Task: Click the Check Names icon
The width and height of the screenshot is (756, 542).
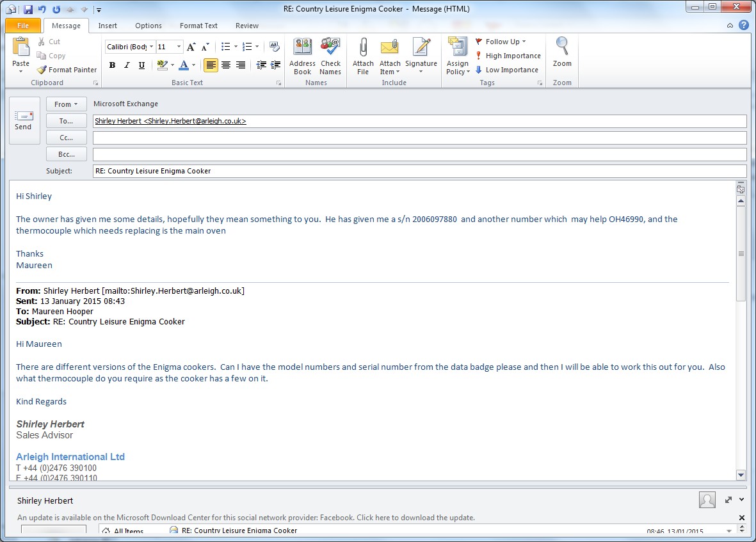Action: [x=330, y=56]
